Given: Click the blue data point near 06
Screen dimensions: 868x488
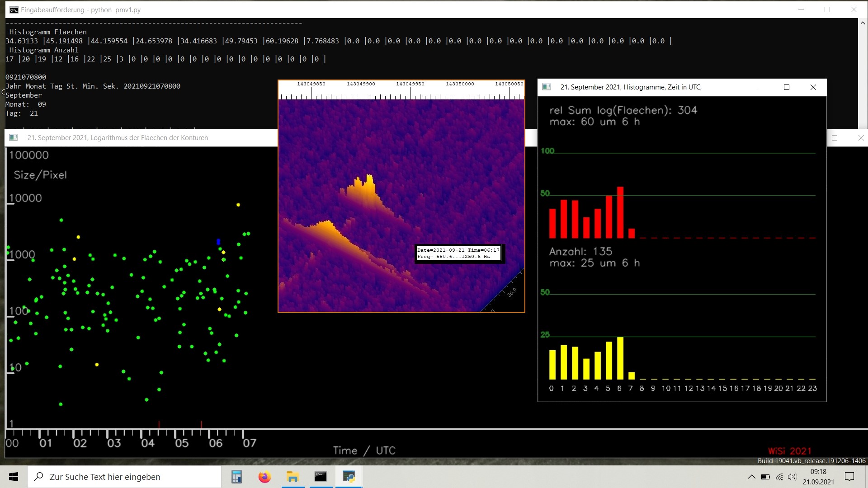Looking at the screenshot, I should coord(218,242).
